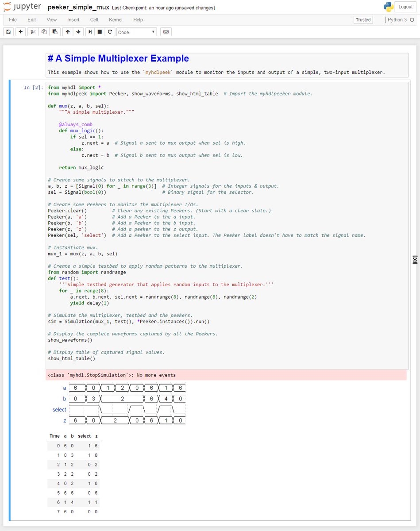Click the Trusted notebook button
420x531 pixels.
(x=363, y=20)
